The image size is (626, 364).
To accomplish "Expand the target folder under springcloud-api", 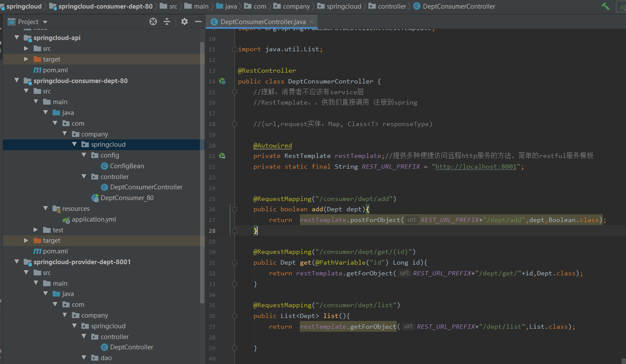I will click(x=26, y=59).
